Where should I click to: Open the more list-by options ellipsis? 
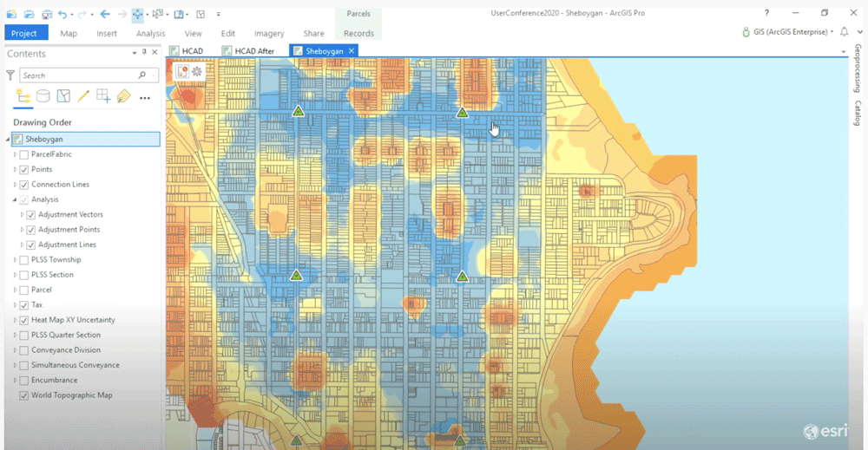pyautogui.click(x=144, y=98)
